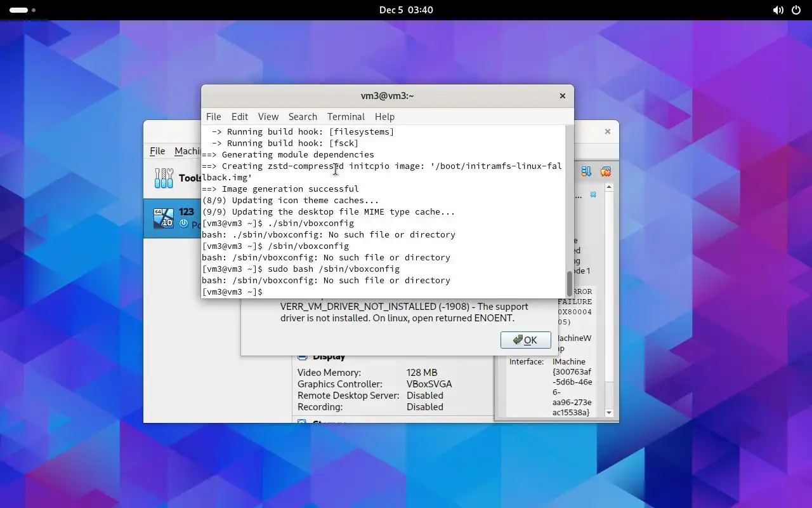Open the Tools icon in VirtualBox Manager
The width and height of the screenshot is (812, 508).
[164, 178]
